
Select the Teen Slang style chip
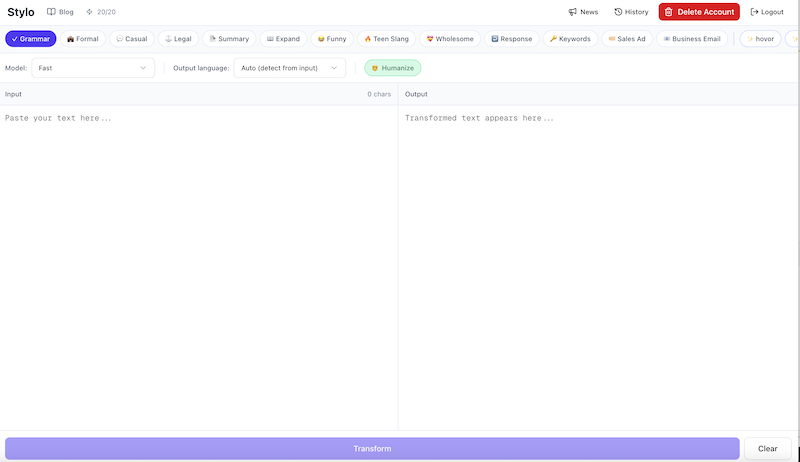click(x=386, y=39)
